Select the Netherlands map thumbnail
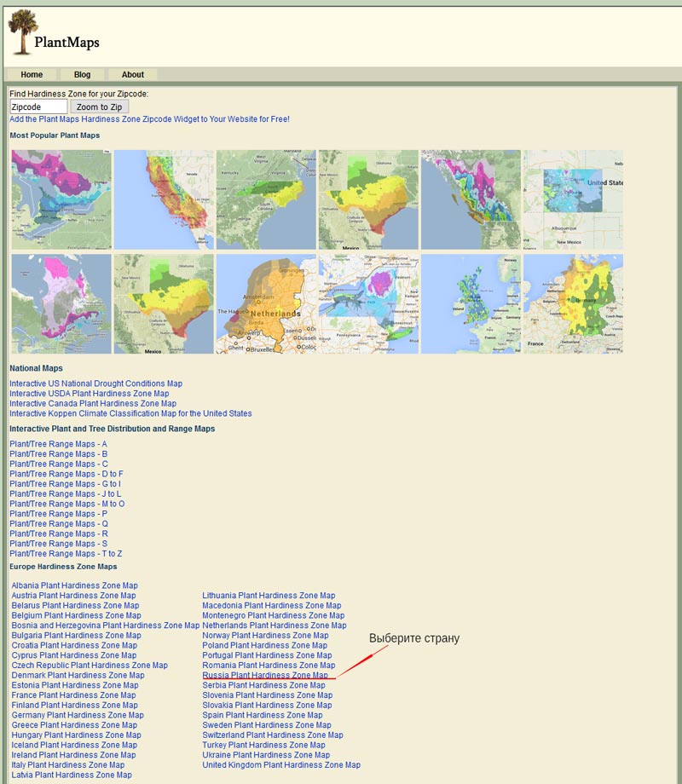Image resolution: width=682 pixels, height=784 pixels. click(x=266, y=303)
